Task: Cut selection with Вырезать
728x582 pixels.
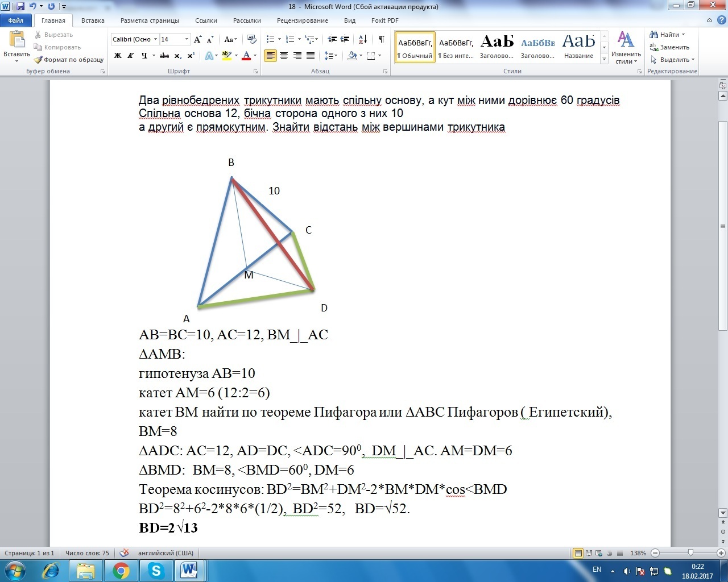Action: point(53,35)
